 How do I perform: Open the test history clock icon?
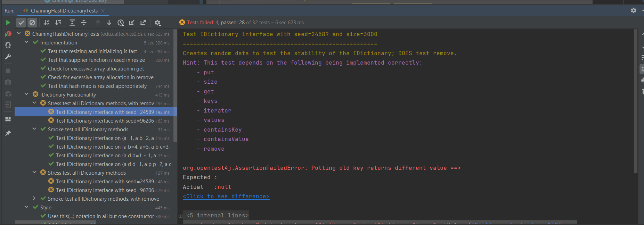[x=121, y=23]
